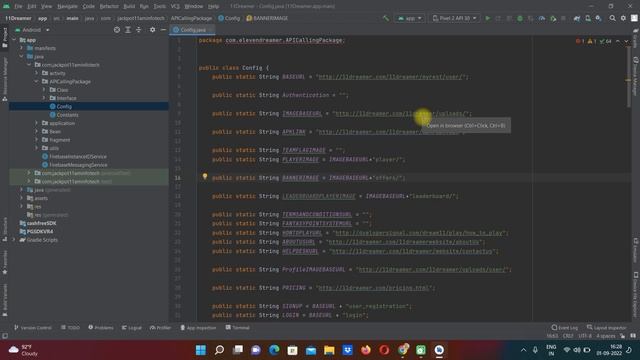Open the Logcat tool window
Screen dimensions: 640x360
click(x=131, y=328)
